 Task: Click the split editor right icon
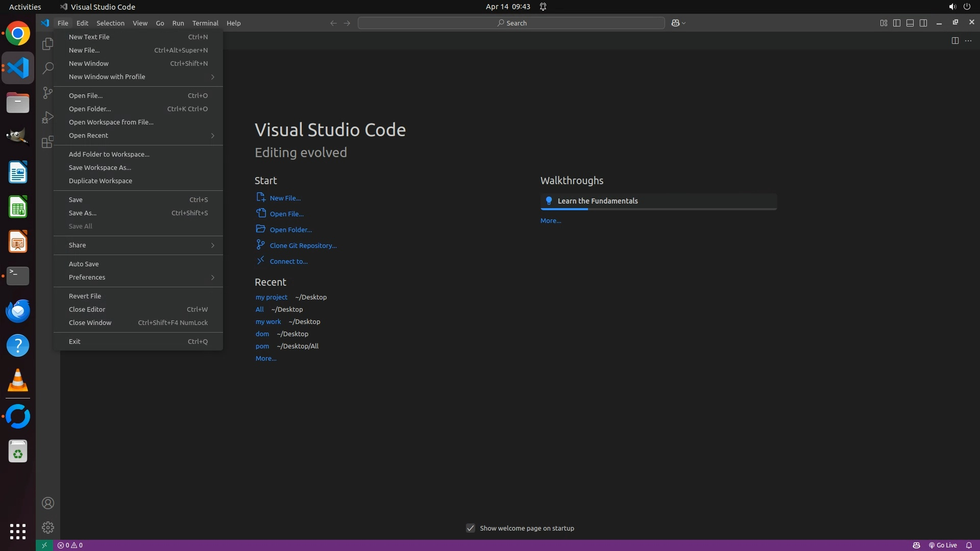(955, 41)
